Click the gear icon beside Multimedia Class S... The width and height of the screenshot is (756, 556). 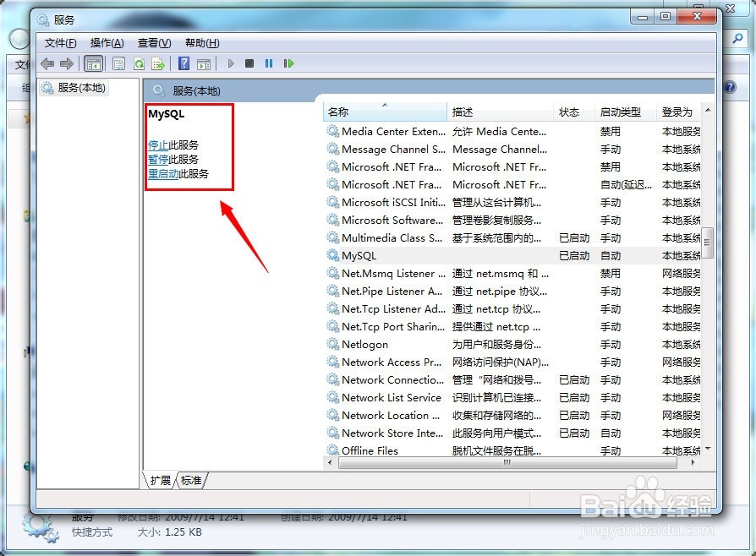[333, 237]
